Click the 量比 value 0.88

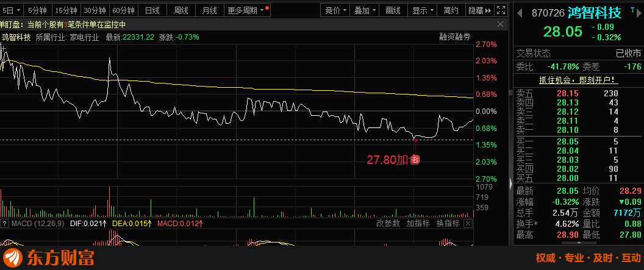pos(632,224)
